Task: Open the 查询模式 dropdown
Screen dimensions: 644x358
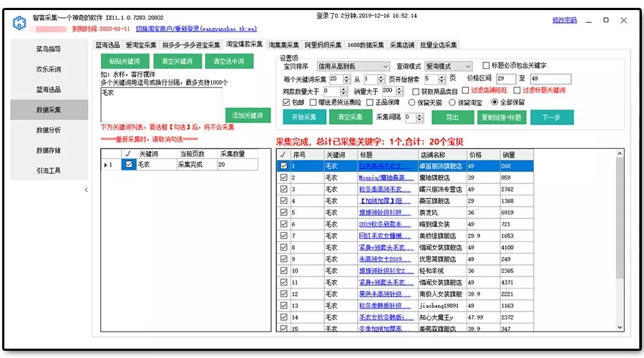Action: (x=449, y=66)
